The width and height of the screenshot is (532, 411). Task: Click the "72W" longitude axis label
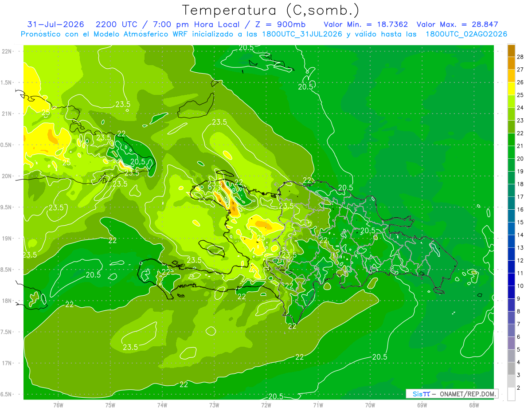pos(266,405)
